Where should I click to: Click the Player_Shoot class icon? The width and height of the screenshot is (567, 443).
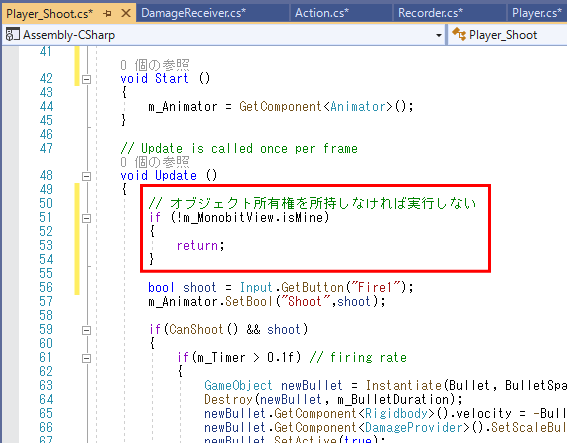coord(459,34)
